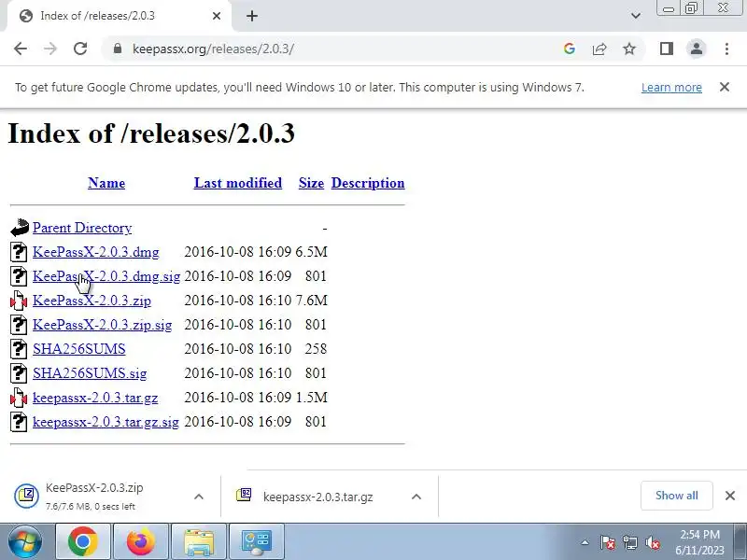Open the SHA256SUMS.sig link
Image resolution: width=747 pixels, height=560 pixels.
(x=90, y=373)
